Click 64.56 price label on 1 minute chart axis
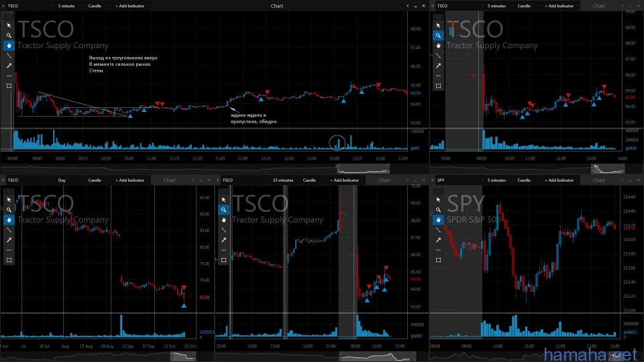 [415, 93]
